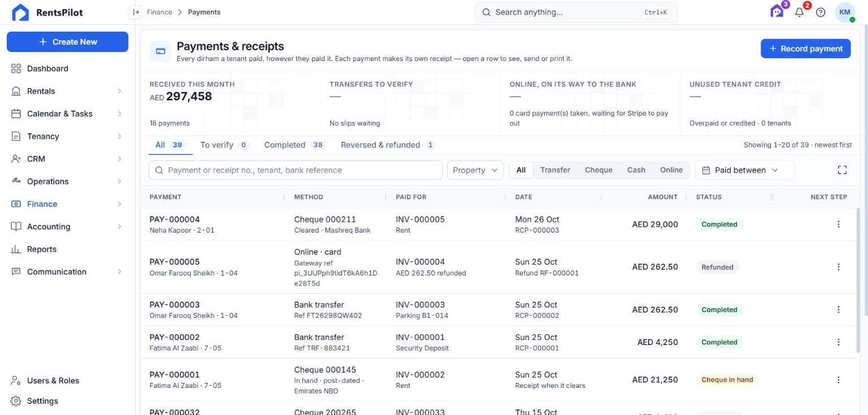Click the CRM person icon
868x415 pixels.
[x=16, y=159]
